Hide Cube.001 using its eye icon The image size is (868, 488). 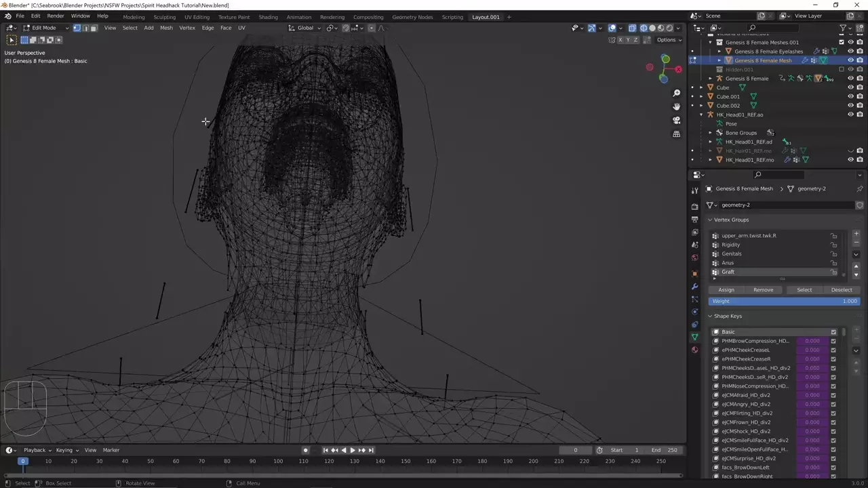850,96
